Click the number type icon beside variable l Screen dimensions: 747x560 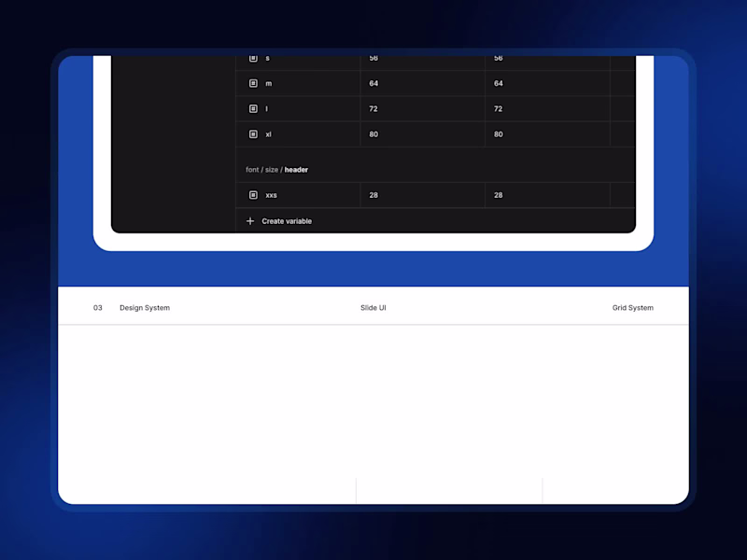click(x=253, y=108)
